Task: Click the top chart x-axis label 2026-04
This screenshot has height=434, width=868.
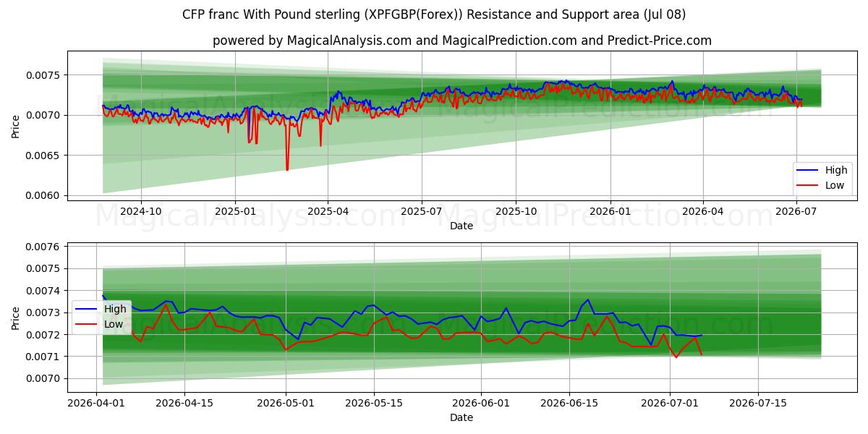Action: (703, 212)
